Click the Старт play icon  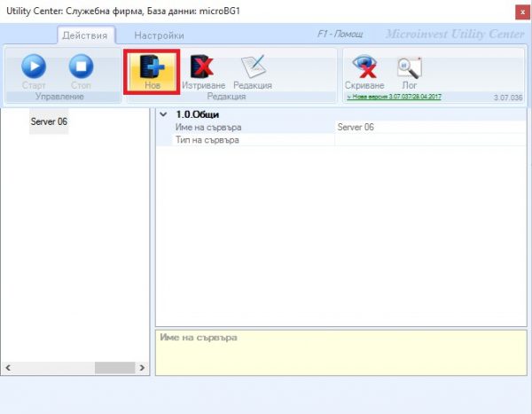pyautogui.click(x=34, y=66)
